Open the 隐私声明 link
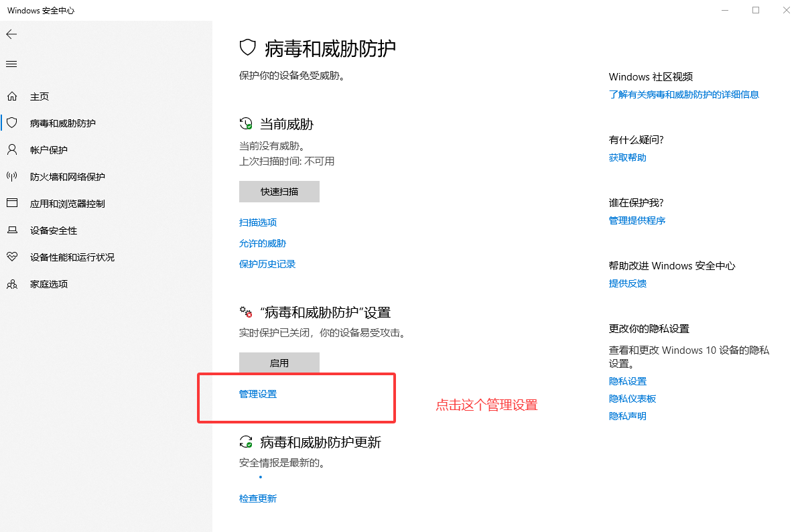 tap(628, 416)
